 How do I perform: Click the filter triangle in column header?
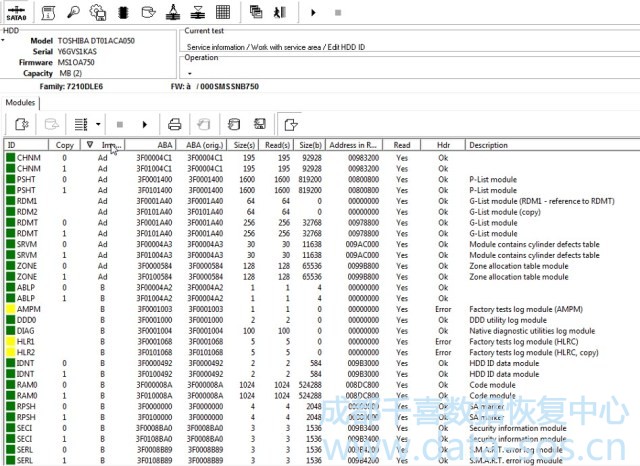[x=89, y=145]
